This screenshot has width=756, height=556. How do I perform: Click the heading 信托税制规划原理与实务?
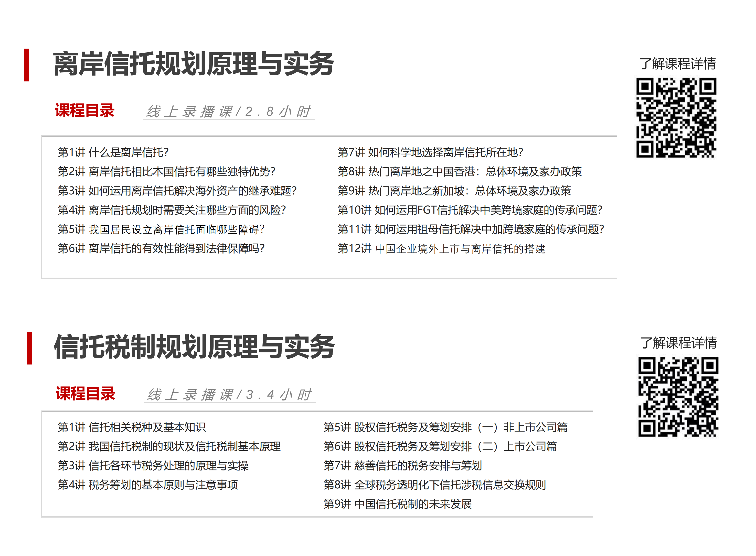pyautogui.click(x=194, y=347)
